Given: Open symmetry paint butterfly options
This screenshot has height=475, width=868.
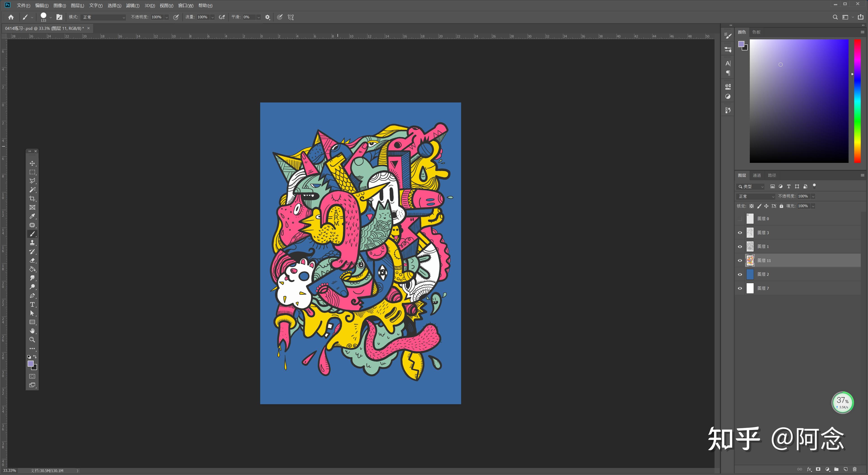Looking at the screenshot, I should pos(291,17).
